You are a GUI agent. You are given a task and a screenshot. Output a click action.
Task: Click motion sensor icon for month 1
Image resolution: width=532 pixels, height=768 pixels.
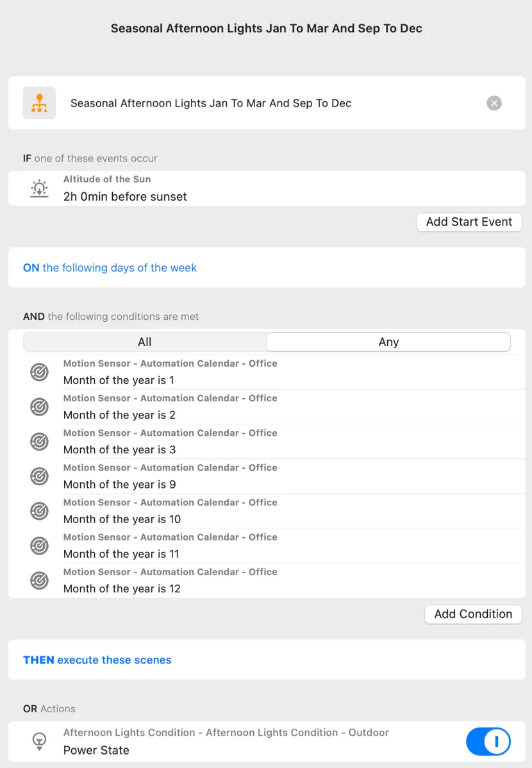[39, 372]
